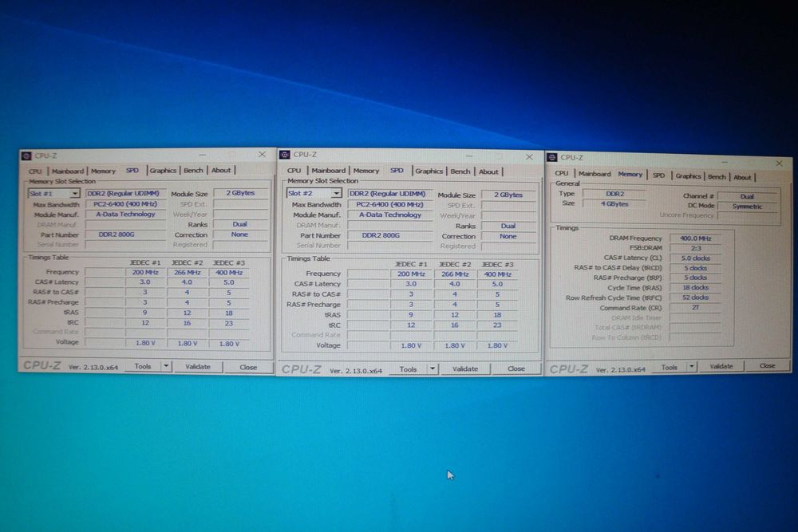798x532 pixels.
Task: Click the Tools button in the middle window
Action: coord(408,369)
